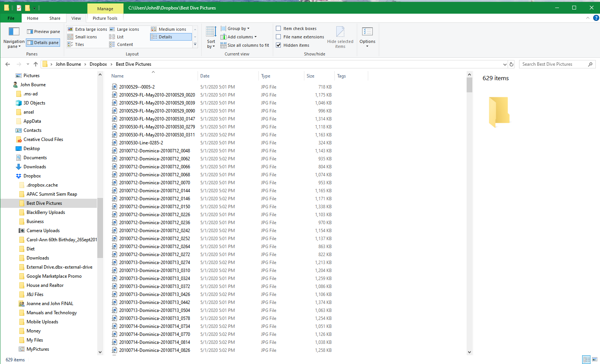The image size is (600, 364).
Task: Switch to Large icons layout
Action: pos(124,29)
